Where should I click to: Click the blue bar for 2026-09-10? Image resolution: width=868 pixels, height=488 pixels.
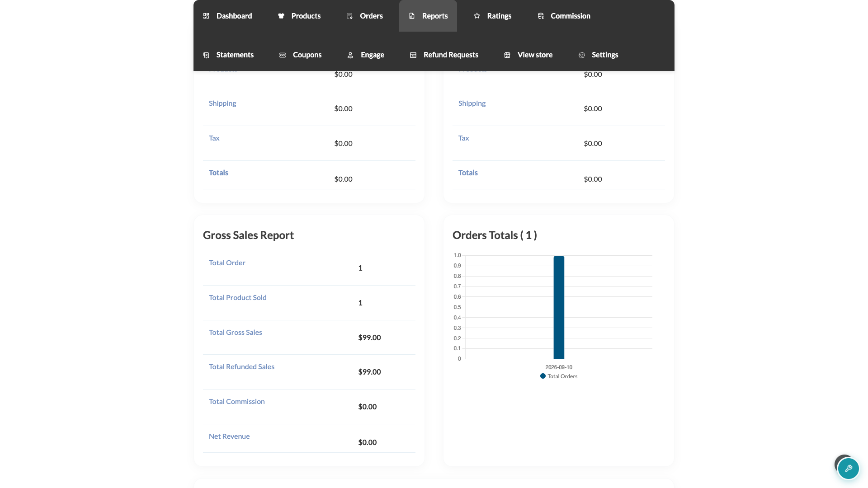pyautogui.click(x=559, y=307)
